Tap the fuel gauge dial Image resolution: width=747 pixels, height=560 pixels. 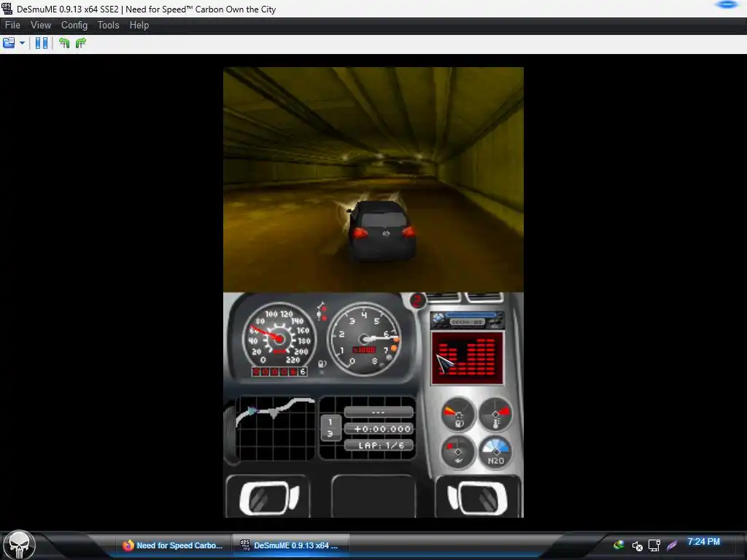pos(458,414)
